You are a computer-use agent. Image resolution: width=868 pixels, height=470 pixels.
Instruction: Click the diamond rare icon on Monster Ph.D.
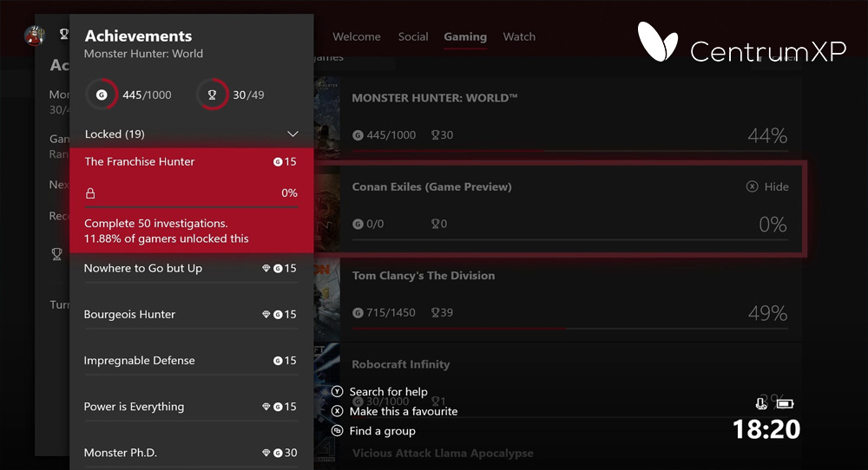(266, 453)
